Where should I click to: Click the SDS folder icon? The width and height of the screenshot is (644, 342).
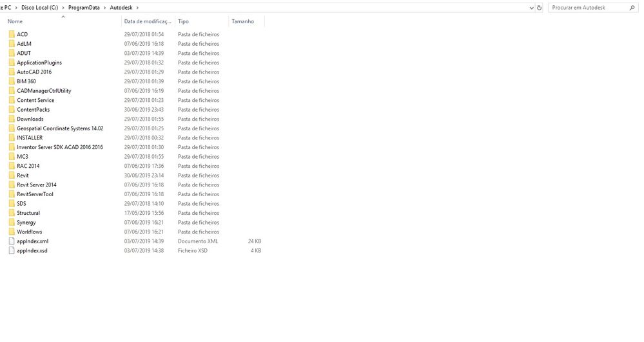pos(12,203)
